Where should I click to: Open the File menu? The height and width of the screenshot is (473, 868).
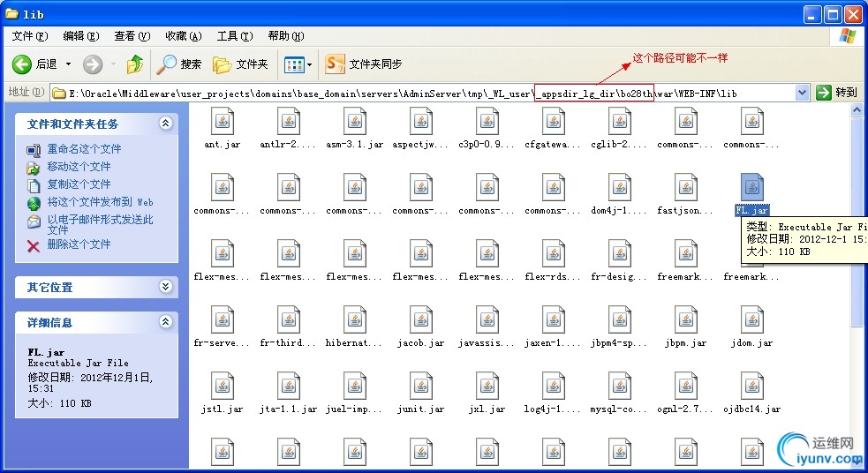click(30, 36)
